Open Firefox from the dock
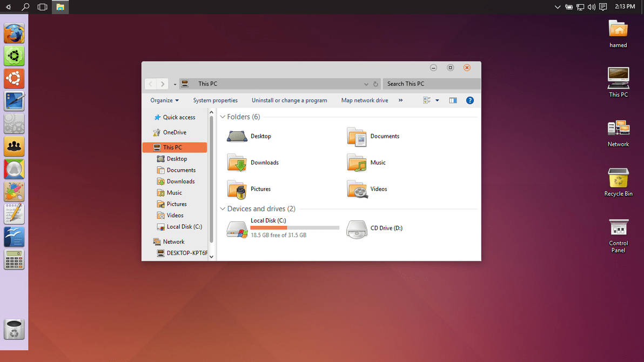The image size is (644, 362). point(14,33)
